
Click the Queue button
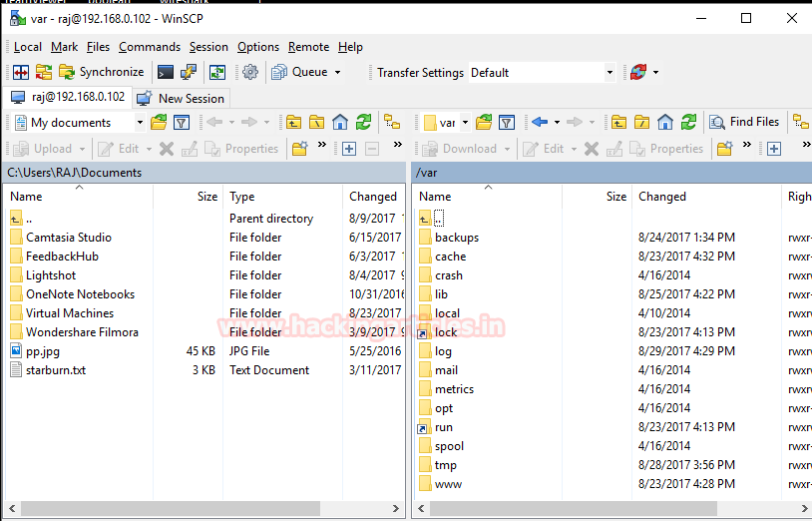[x=300, y=72]
